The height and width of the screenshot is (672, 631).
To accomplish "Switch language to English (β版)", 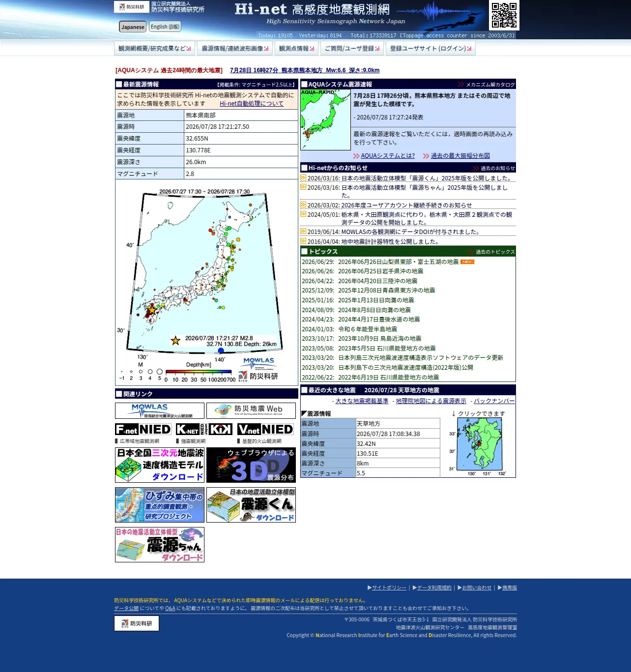I will point(165,27).
